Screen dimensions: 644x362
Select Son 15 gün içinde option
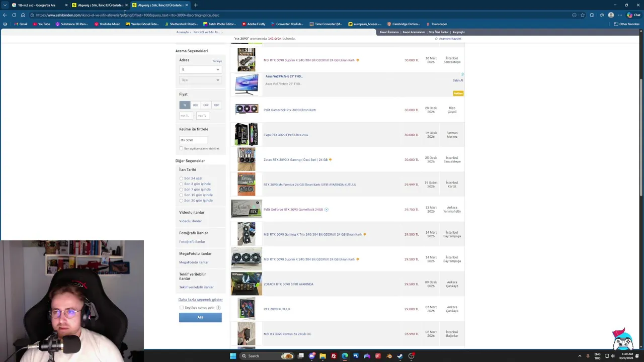[181, 195]
